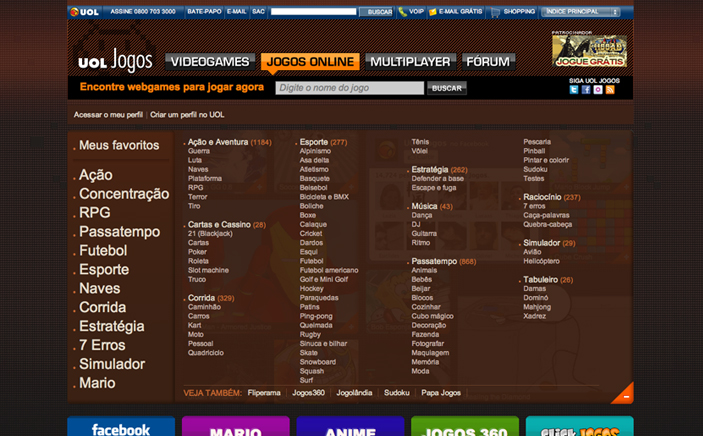
Task: Click 'Acessar o meu perfil' link
Action: [108, 115]
